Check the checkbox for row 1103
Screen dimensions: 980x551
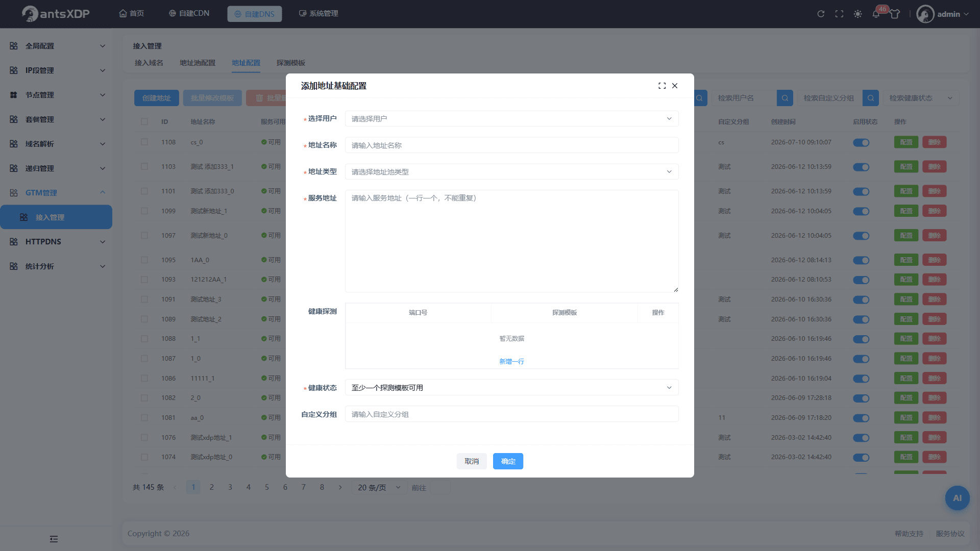click(144, 166)
